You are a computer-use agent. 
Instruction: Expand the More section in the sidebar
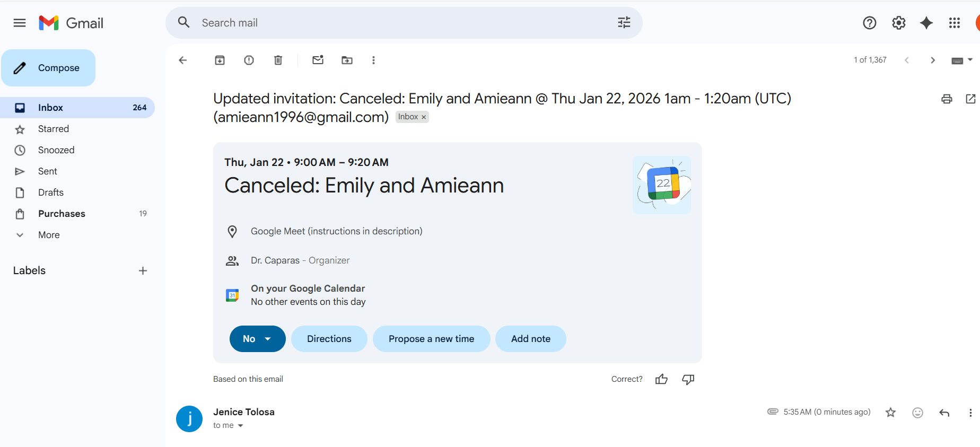(x=49, y=235)
